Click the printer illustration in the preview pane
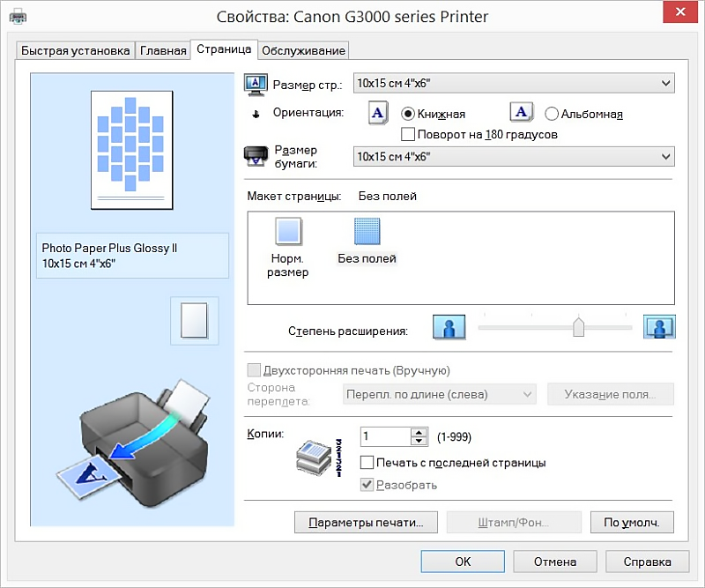The height and width of the screenshot is (588, 705). pyautogui.click(x=135, y=445)
